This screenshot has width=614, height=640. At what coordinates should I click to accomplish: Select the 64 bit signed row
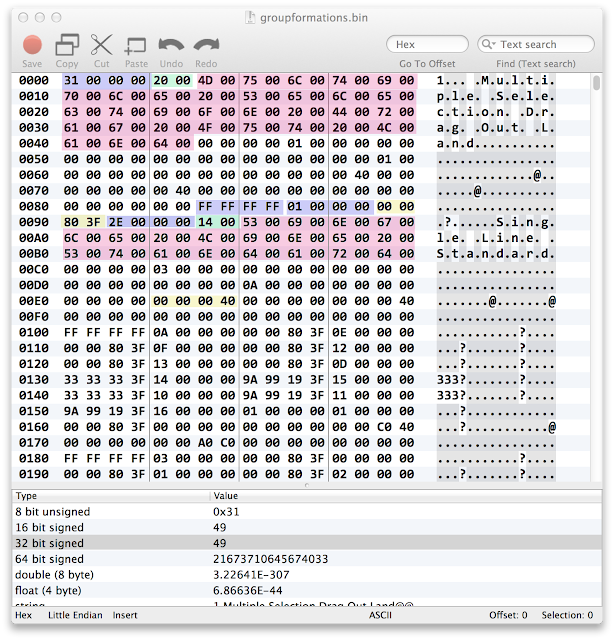click(307, 559)
